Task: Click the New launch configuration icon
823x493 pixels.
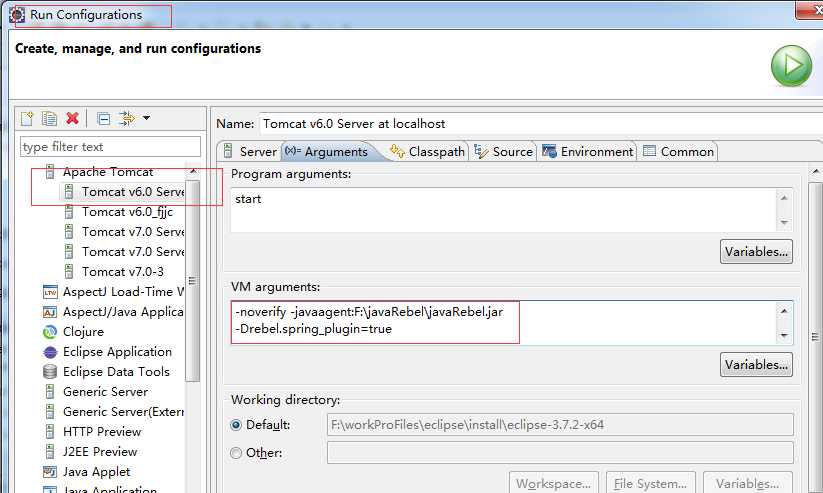Action: coord(27,119)
